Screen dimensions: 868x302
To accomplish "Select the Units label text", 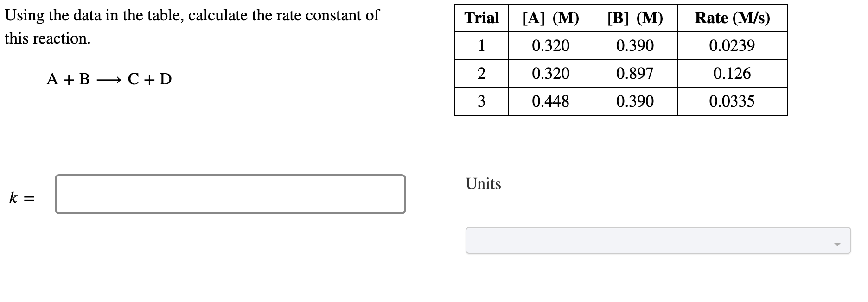I will coord(483,184).
